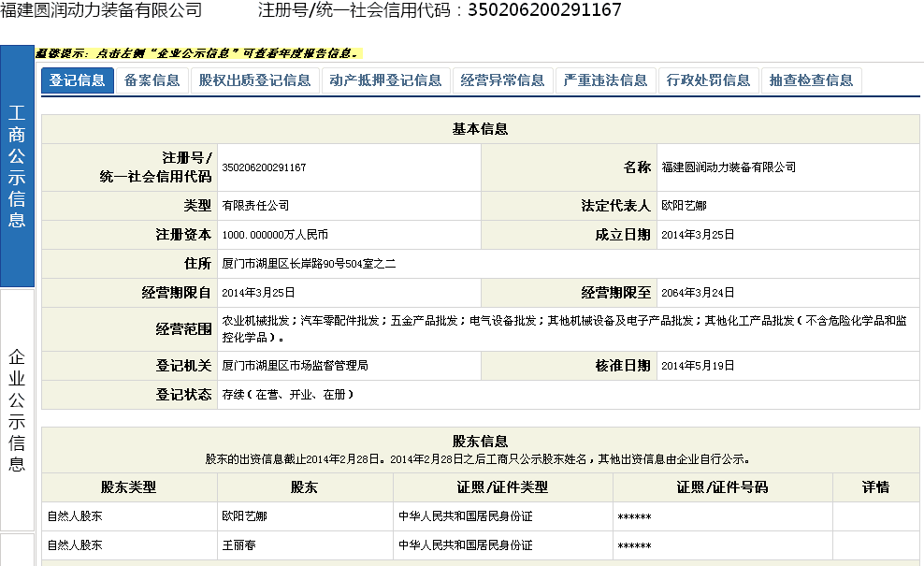Click legal representative value 欧阳艺娜
This screenshot has width=924, height=566.
pos(683,205)
